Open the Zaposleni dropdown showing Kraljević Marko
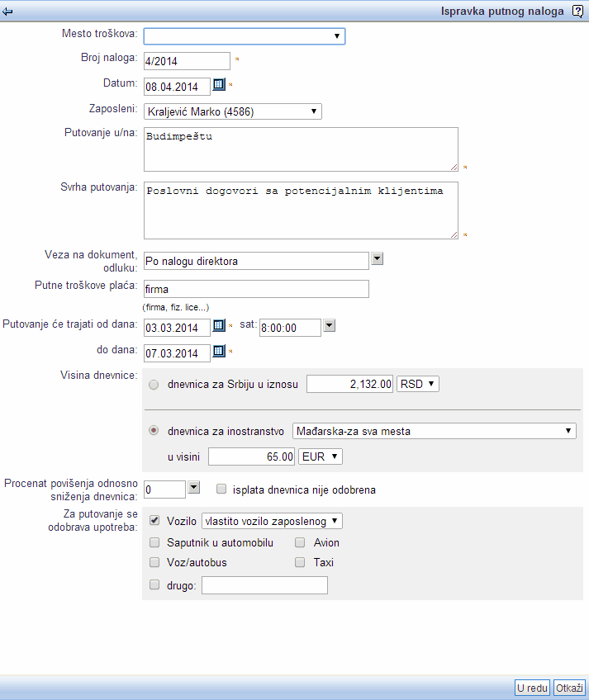This screenshot has width=589, height=700. (x=232, y=111)
